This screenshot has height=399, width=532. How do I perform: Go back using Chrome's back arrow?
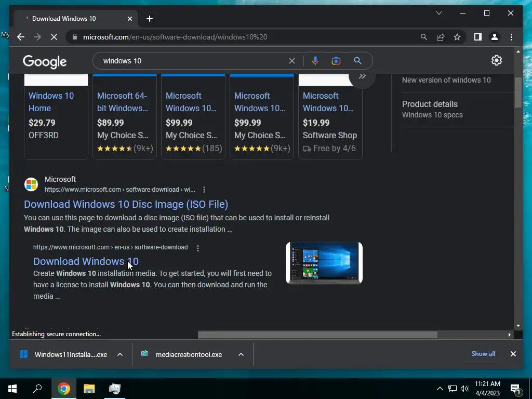click(x=21, y=37)
